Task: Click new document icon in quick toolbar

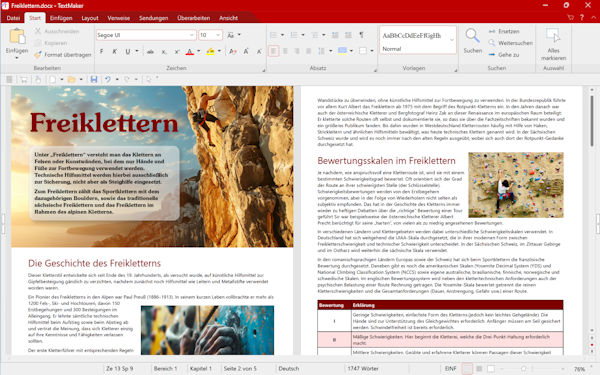Action: 52,79
